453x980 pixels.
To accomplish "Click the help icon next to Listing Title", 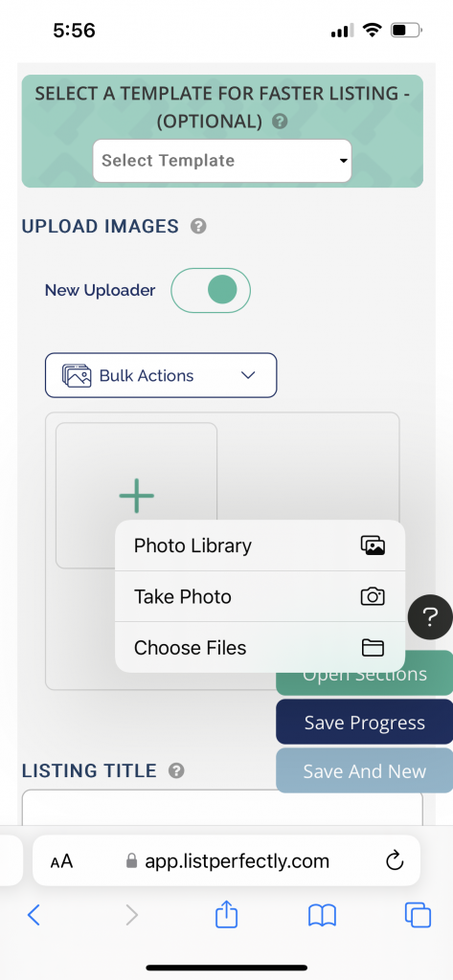I will (176, 770).
